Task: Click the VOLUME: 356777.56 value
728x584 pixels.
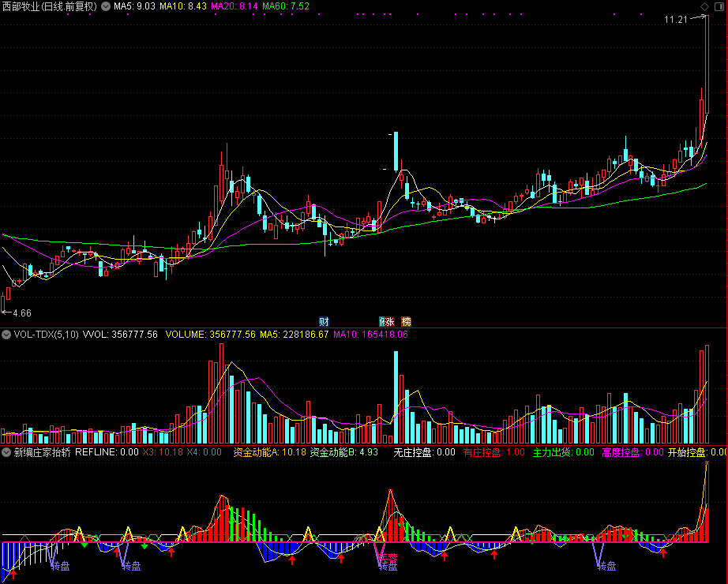Action: pos(210,335)
